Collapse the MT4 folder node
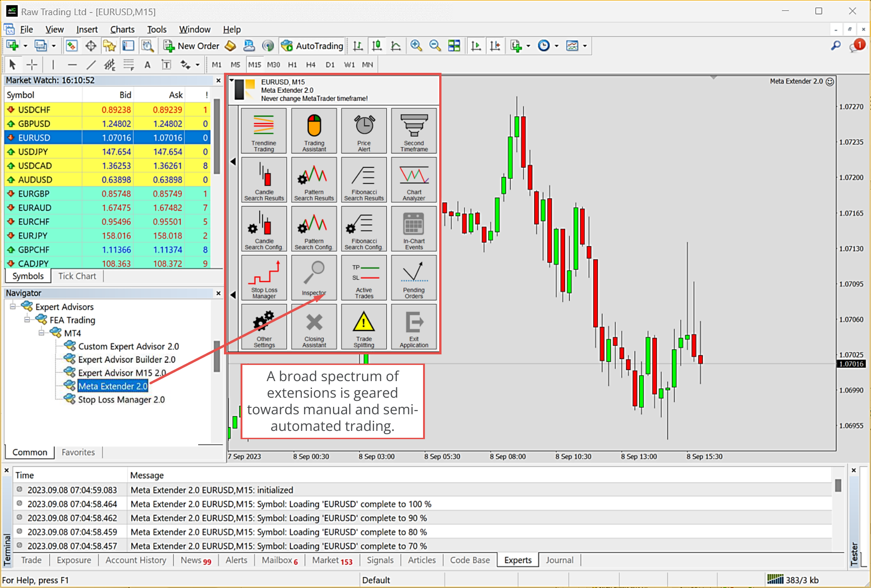 point(41,333)
